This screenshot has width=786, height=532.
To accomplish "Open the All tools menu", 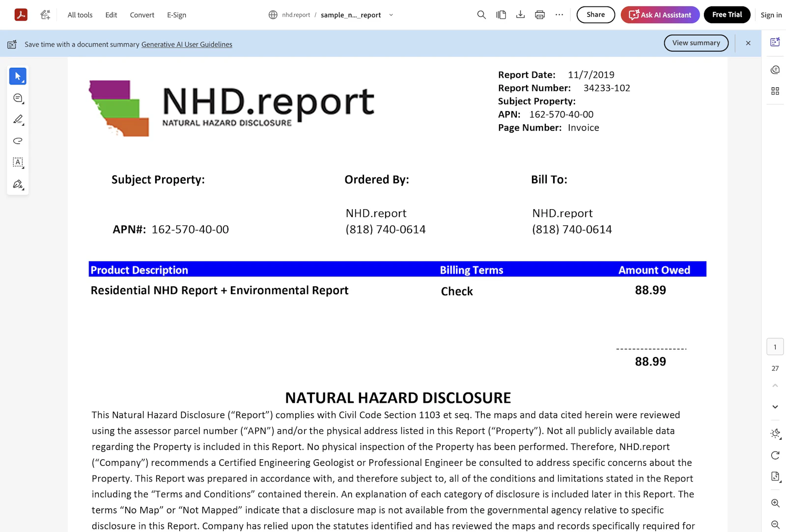I will pyautogui.click(x=80, y=15).
